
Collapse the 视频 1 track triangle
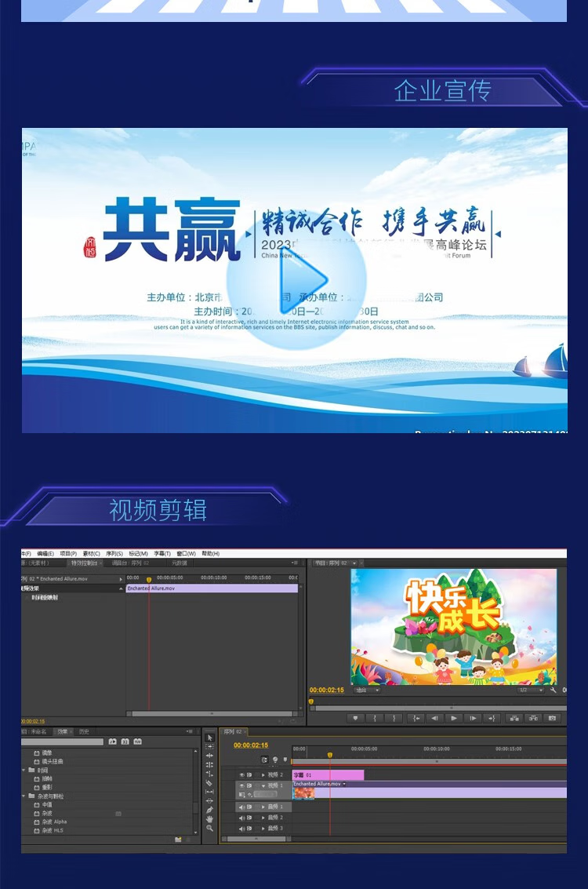263,785
